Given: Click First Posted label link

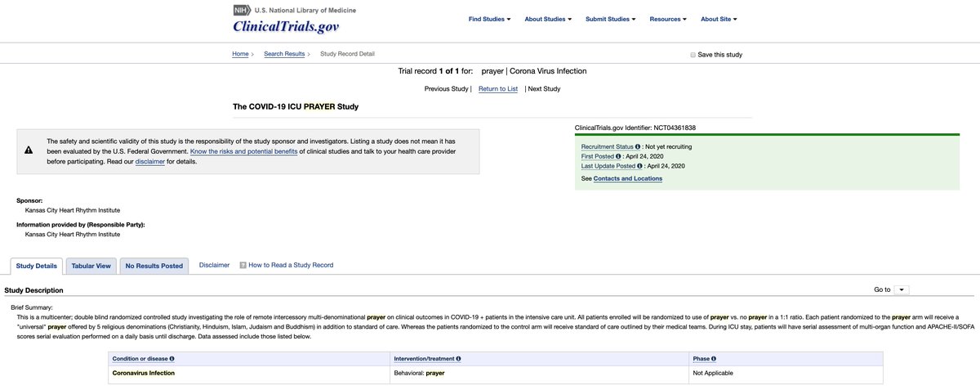Looking at the screenshot, I should coord(598,156).
